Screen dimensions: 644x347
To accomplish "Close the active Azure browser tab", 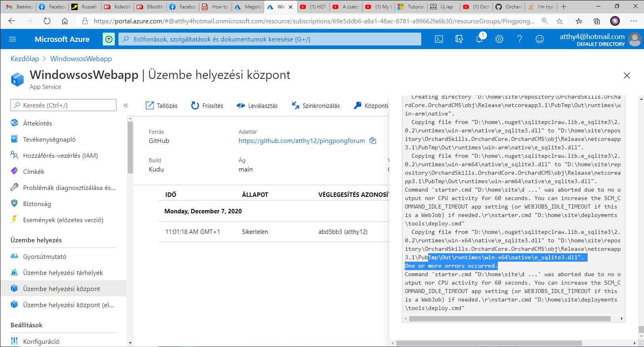I will [x=291, y=7].
